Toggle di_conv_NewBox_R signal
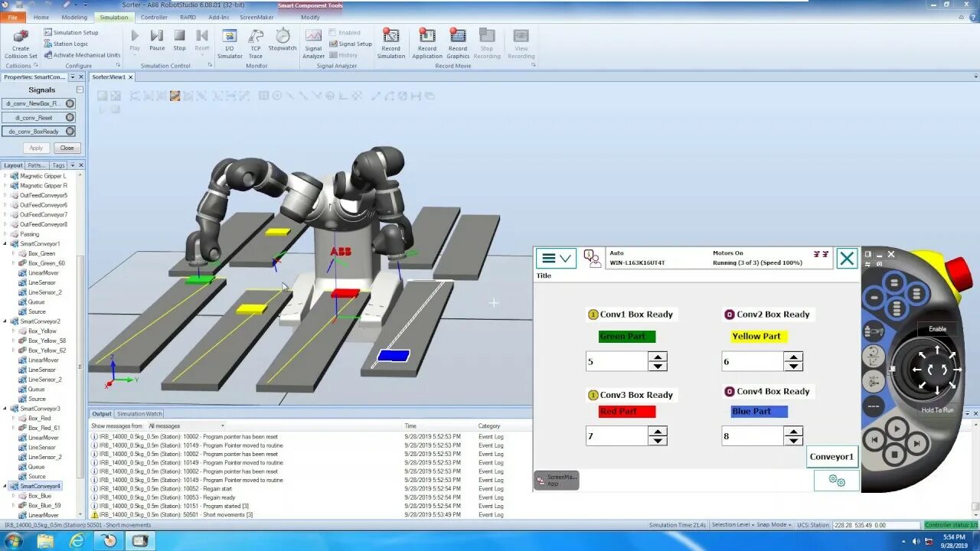 [x=38, y=103]
